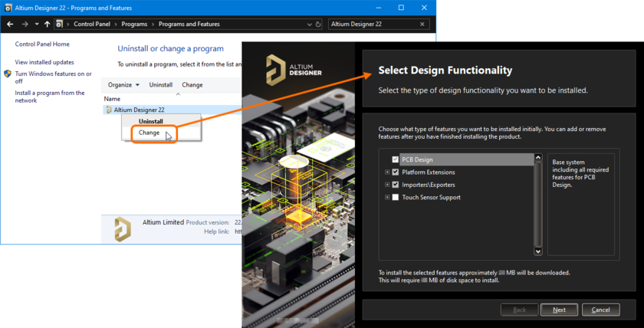The image size is (644, 328).
Task: Open the View installed updates link
Action: [44, 62]
